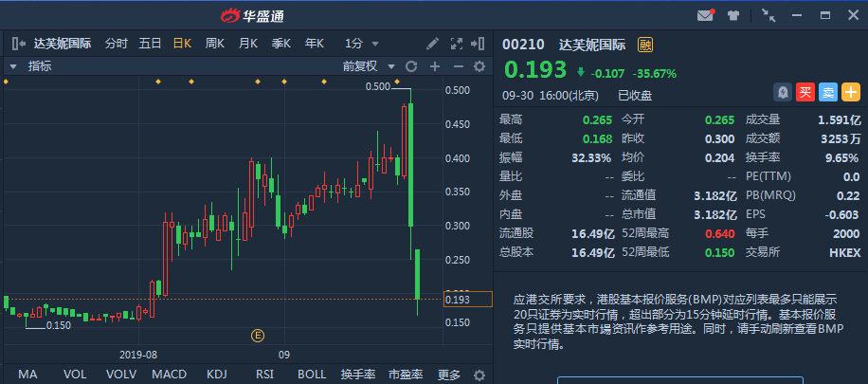Click the 融 margin badge
The height and width of the screenshot is (384, 868).
pyautogui.click(x=645, y=45)
